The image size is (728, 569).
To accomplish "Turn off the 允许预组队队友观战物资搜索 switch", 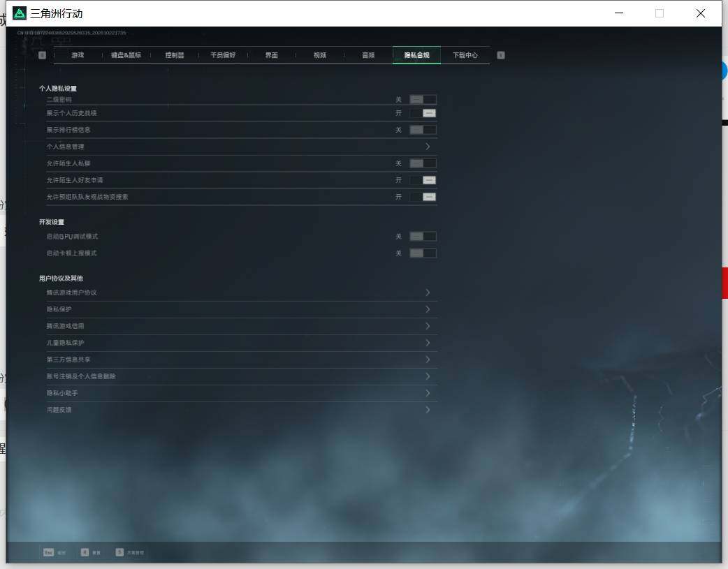I will 423,197.
